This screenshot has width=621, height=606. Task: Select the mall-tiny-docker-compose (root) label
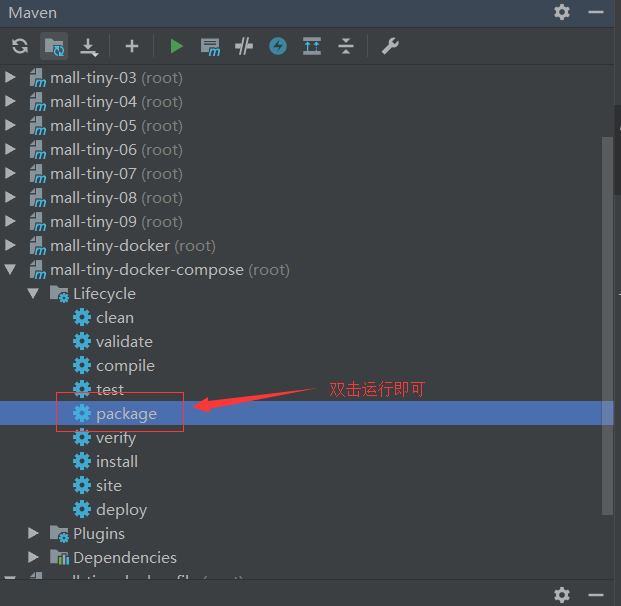(170, 270)
